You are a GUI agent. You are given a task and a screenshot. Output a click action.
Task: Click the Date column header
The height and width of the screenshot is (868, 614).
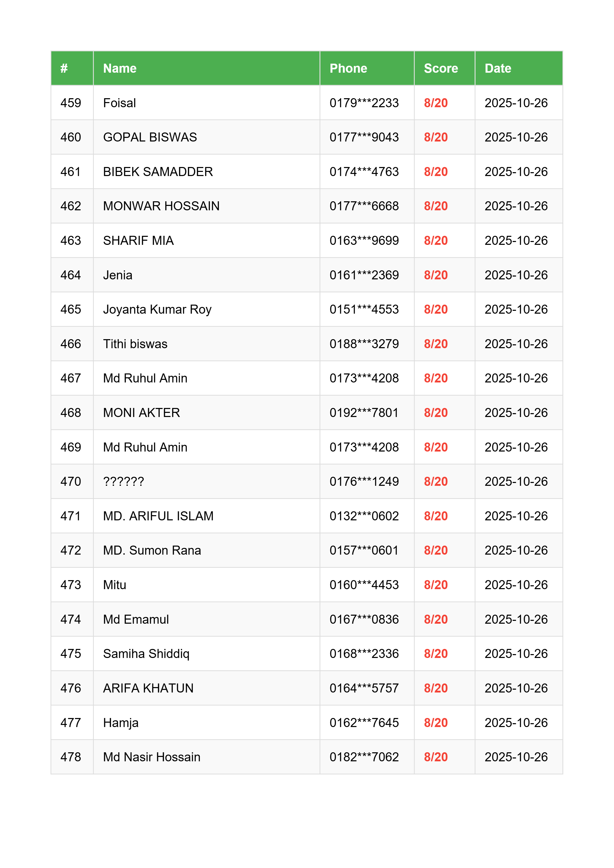(x=497, y=69)
